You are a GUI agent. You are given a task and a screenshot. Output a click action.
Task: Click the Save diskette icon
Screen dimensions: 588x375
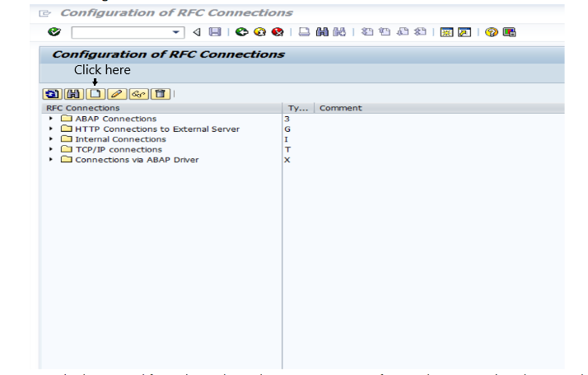tap(215, 32)
